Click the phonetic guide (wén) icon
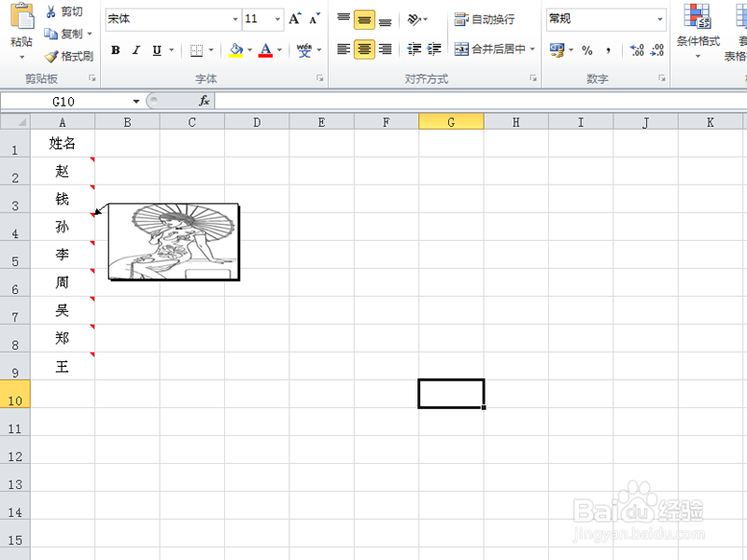 (304, 49)
